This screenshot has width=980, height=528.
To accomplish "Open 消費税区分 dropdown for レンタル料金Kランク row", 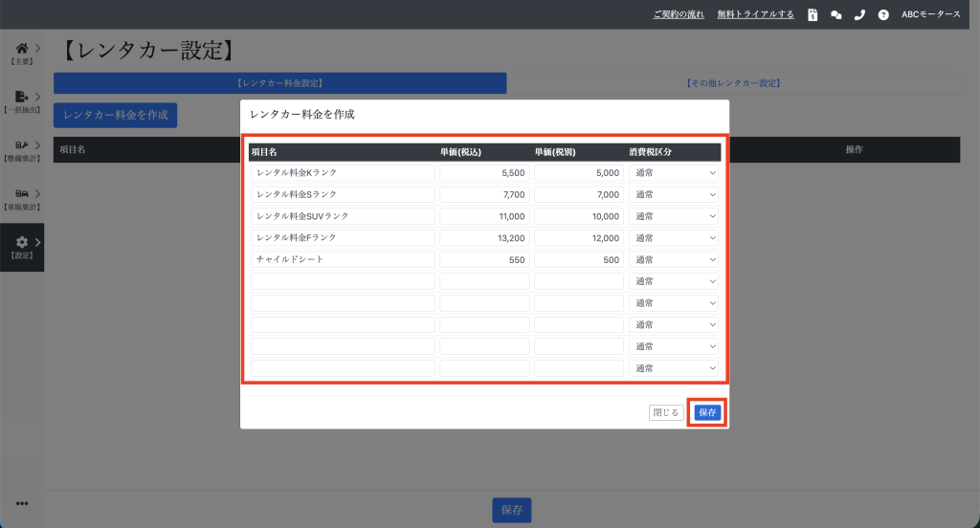I will point(674,173).
